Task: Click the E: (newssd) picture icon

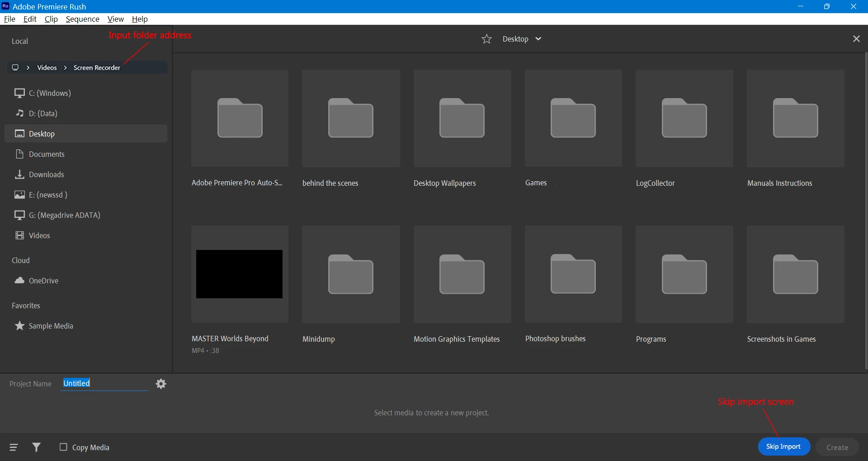Action: click(19, 195)
